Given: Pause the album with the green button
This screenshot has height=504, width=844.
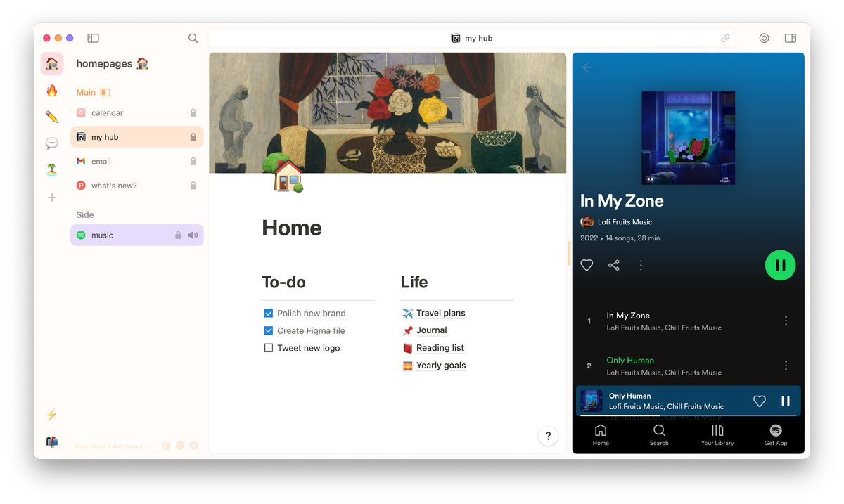Looking at the screenshot, I should tap(780, 265).
